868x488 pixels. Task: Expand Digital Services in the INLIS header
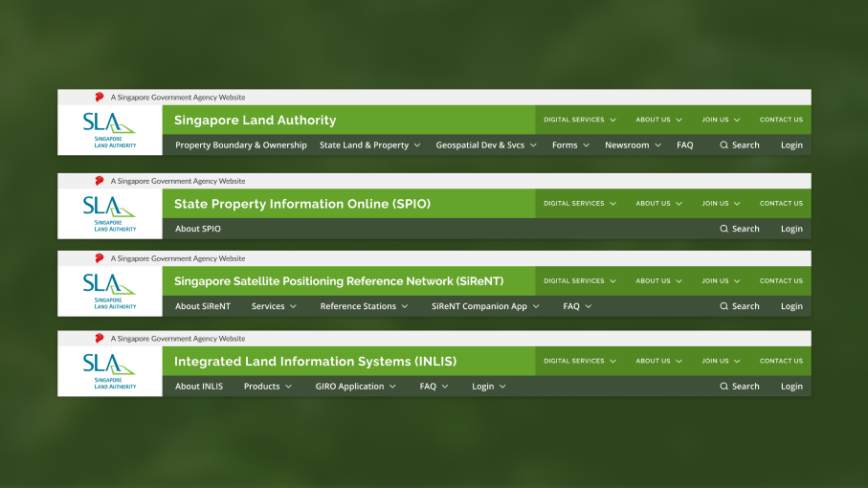[x=580, y=361]
